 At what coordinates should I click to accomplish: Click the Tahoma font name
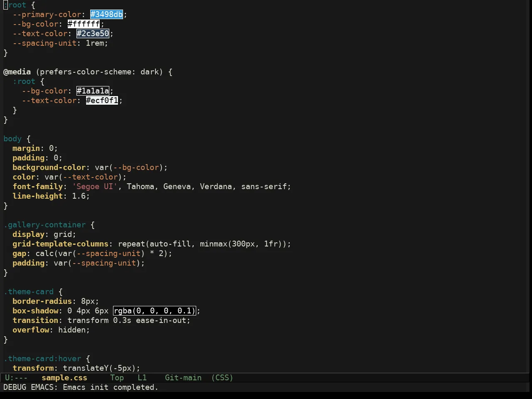140,187
